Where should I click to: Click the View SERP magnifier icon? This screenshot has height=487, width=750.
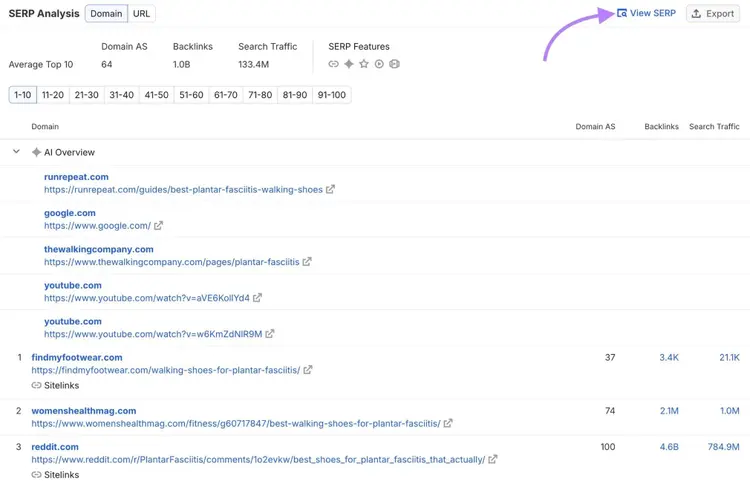point(621,13)
